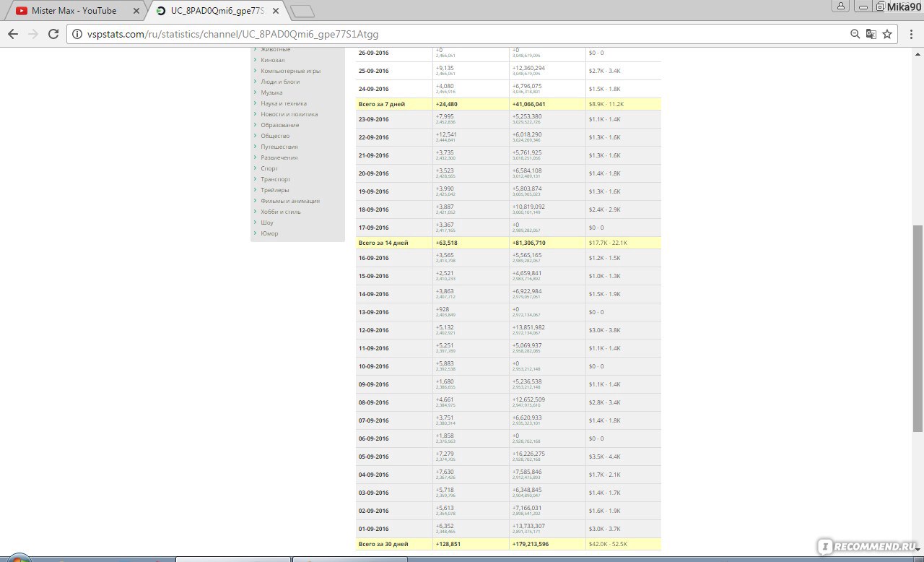Click the +41,066,041 weekly views total

529,104
